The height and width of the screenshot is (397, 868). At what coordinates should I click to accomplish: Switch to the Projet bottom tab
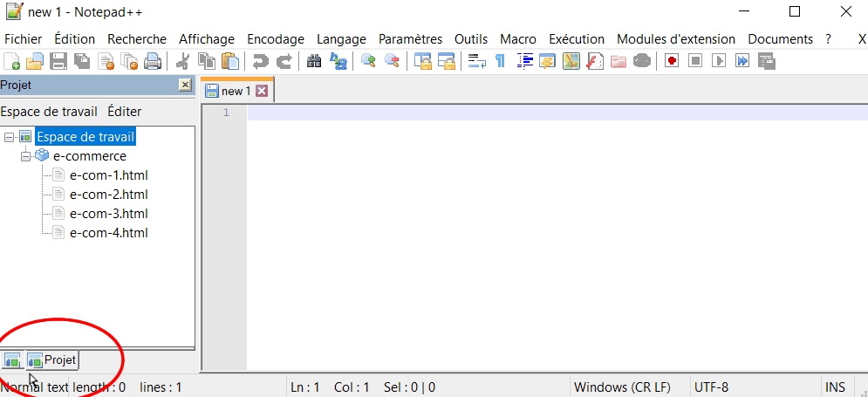[52, 359]
